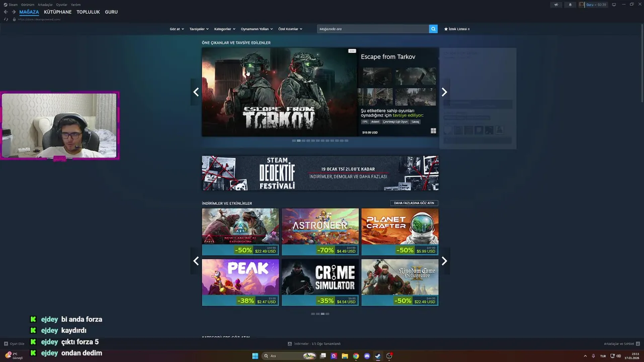This screenshot has height=362, width=644.
Task: Click the volume icon in system tray
Action: coord(619,356)
